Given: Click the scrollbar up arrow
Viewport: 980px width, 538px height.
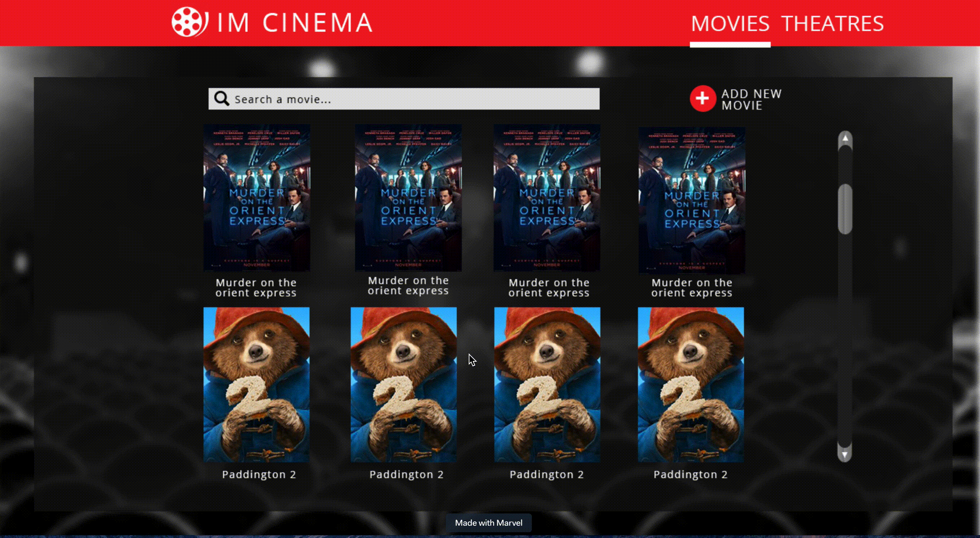Looking at the screenshot, I should click(845, 138).
